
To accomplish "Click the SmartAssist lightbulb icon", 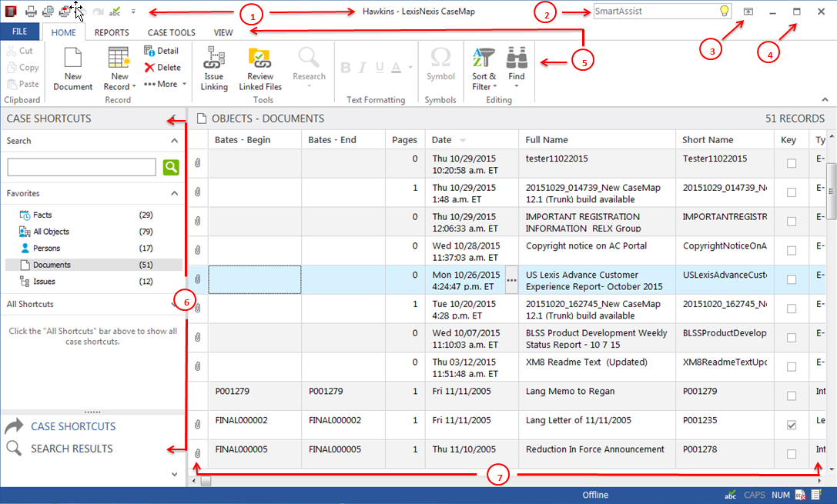I will point(725,12).
